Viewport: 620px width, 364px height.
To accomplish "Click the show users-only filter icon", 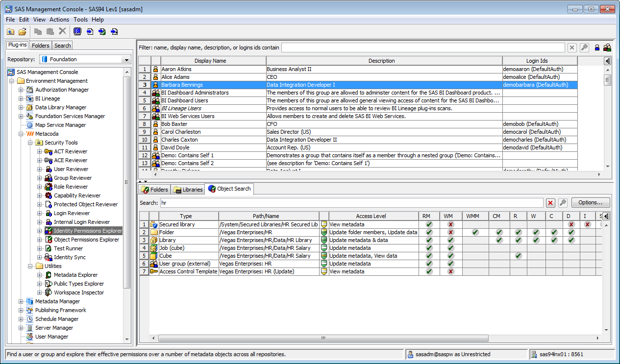I will click(597, 48).
